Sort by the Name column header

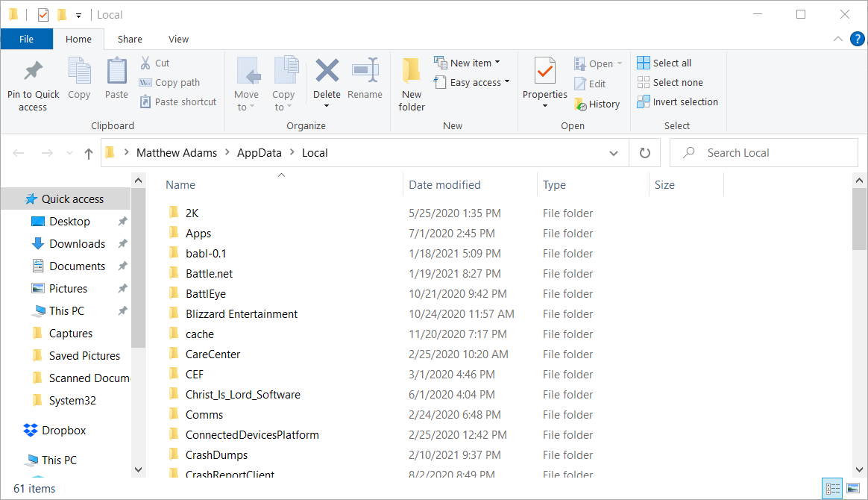pos(180,185)
